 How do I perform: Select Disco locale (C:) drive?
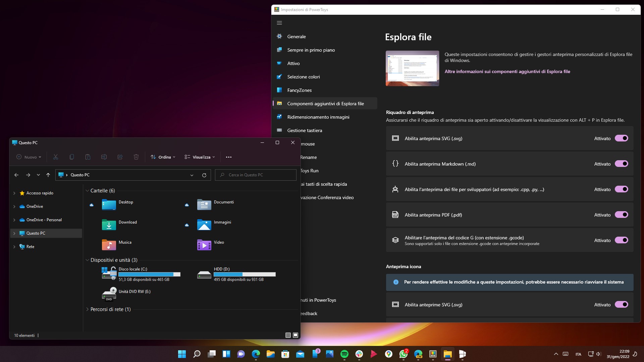coord(141,274)
